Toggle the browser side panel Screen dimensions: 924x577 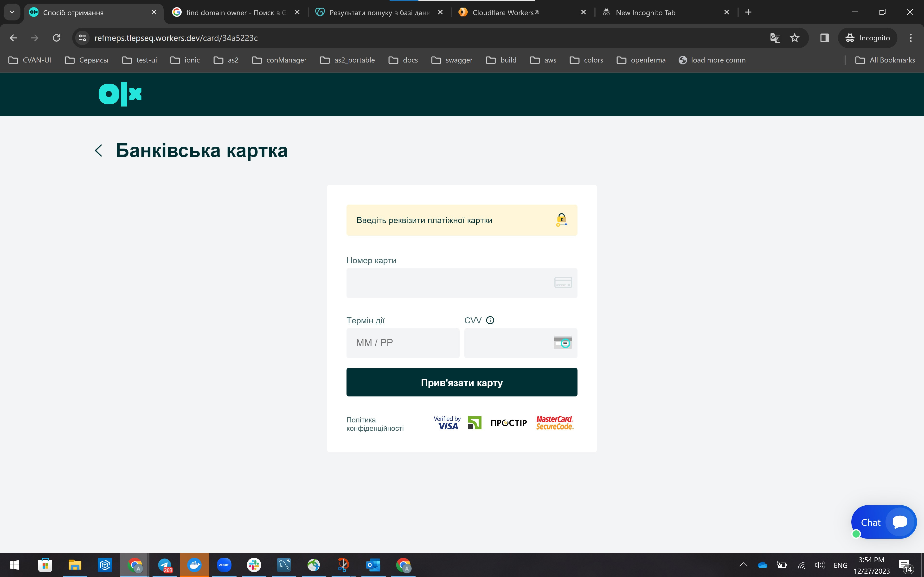[824, 38]
